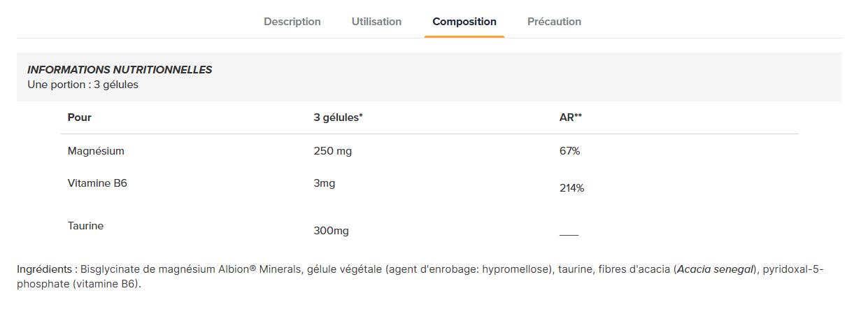The height and width of the screenshot is (321, 868).
Task: Click the 'Ingrédients :' label
Action: pyautogui.click(x=47, y=269)
